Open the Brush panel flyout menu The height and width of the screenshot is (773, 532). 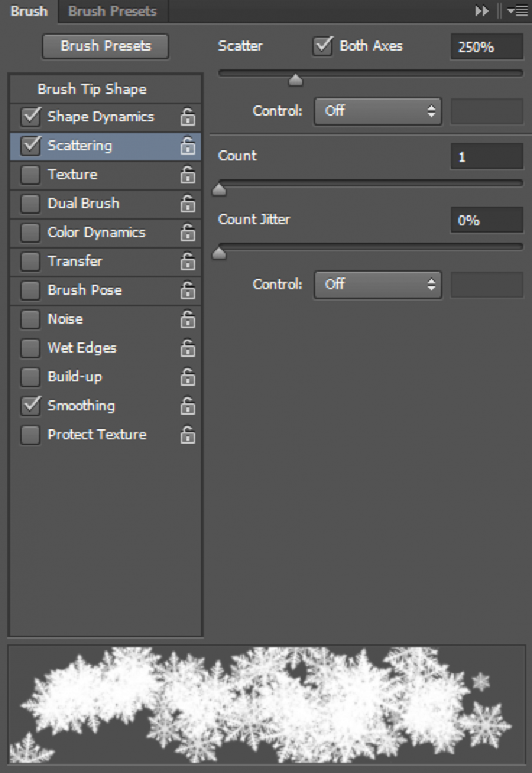coord(516,11)
